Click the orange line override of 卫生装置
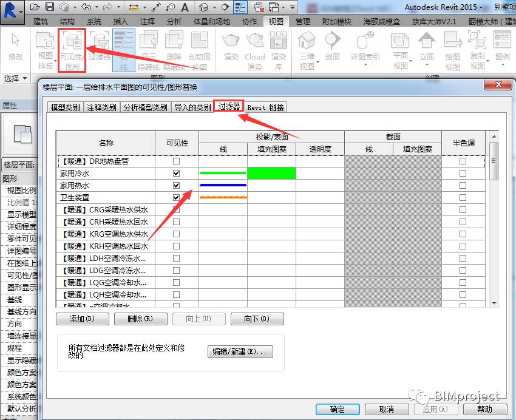 [223, 198]
